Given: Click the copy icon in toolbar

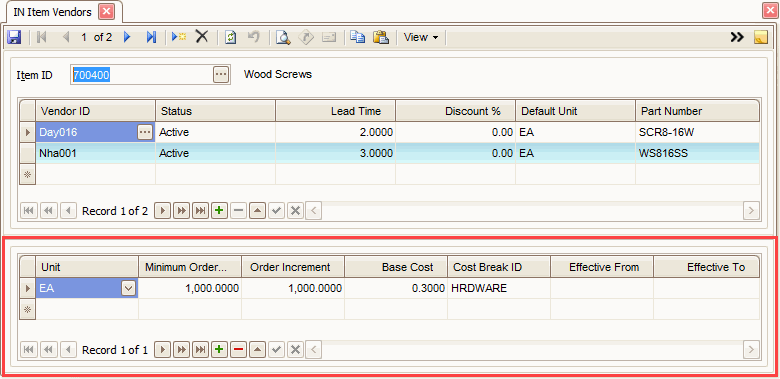Looking at the screenshot, I should [x=357, y=37].
